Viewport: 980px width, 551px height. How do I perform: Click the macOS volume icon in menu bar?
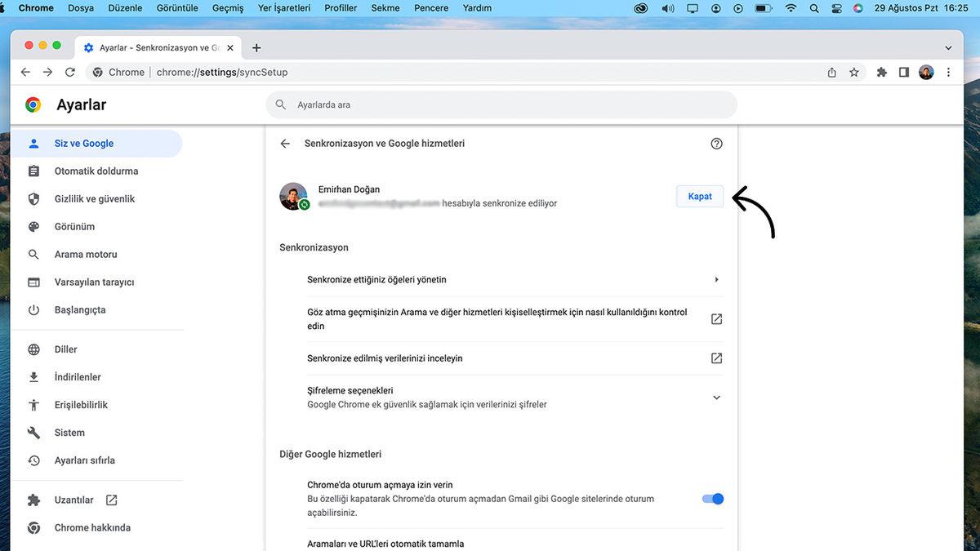(668, 8)
